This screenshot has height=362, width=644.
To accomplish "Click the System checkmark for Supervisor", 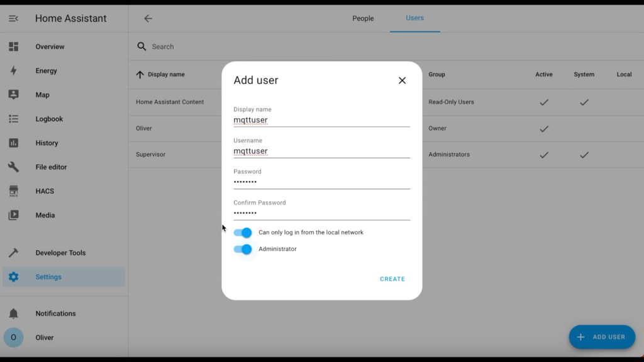I will [x=584, y=155].
